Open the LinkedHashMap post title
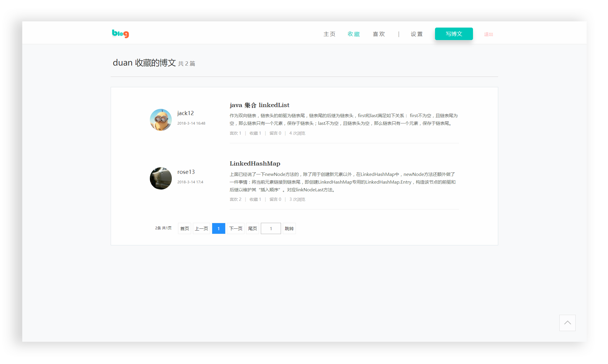The image size is (608, 364). [255, 163]
